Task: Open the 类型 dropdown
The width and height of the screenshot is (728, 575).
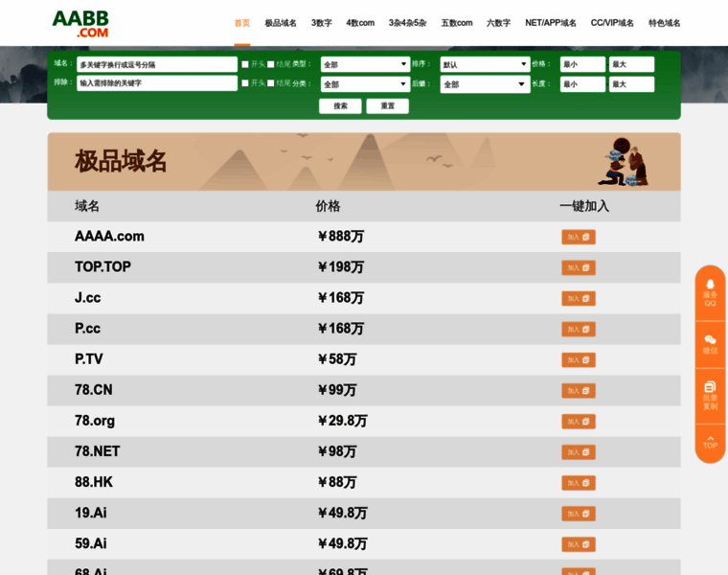Action: point(365,64)
